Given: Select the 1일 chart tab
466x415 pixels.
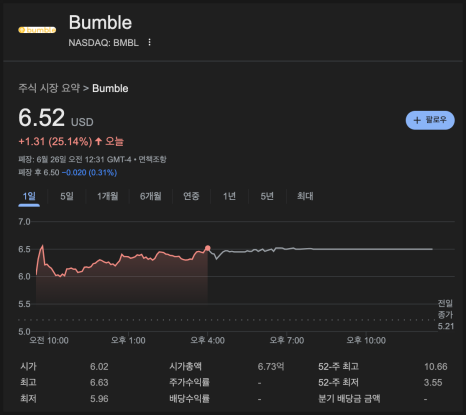Looking at the screenshot, I should [x=29, y=196].
